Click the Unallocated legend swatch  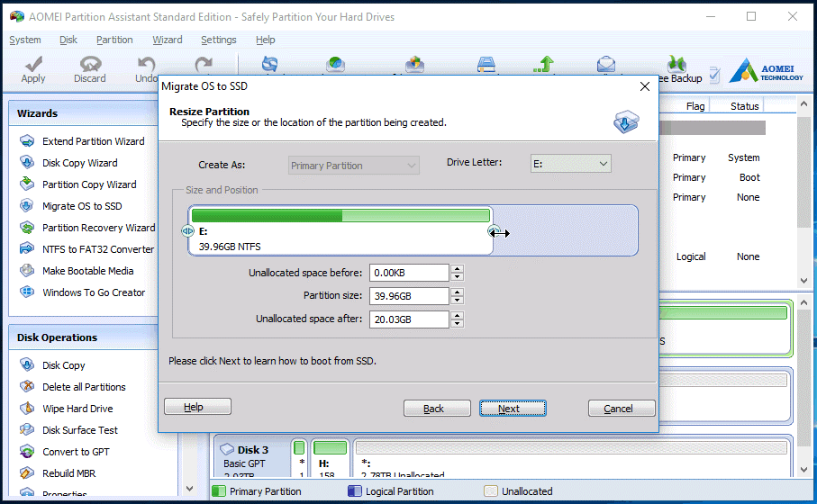pos(491,491)
